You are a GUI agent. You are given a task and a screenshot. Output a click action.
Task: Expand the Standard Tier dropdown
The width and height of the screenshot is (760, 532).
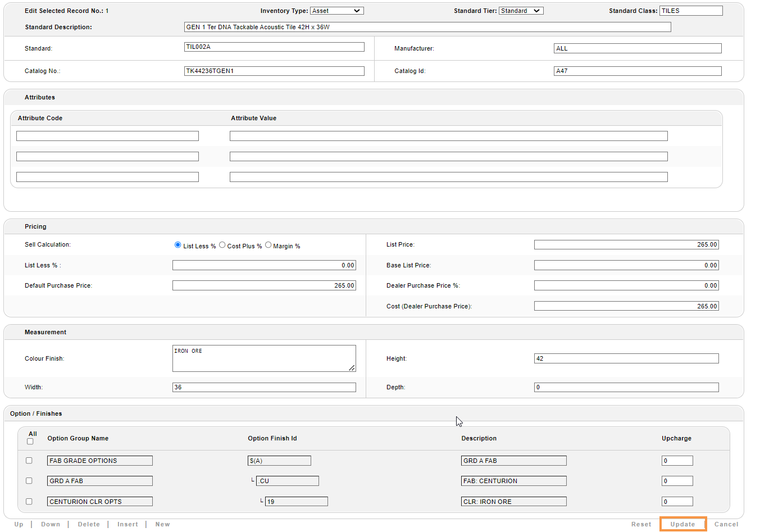pyautogui.click(x=521, y=11)
